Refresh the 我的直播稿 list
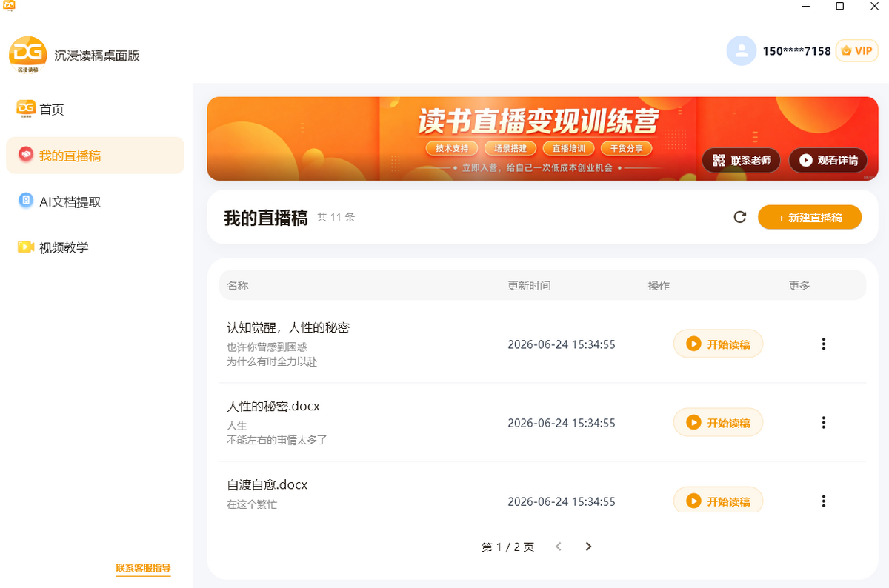Image resolution: width=889 pixels, height=588 pixels. (739, 217)
